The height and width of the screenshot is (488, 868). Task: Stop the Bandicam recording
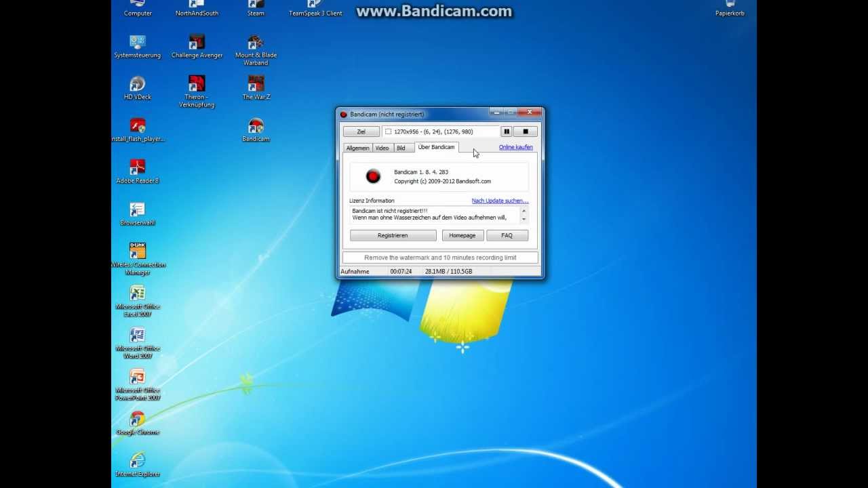(x=526, y=131)
